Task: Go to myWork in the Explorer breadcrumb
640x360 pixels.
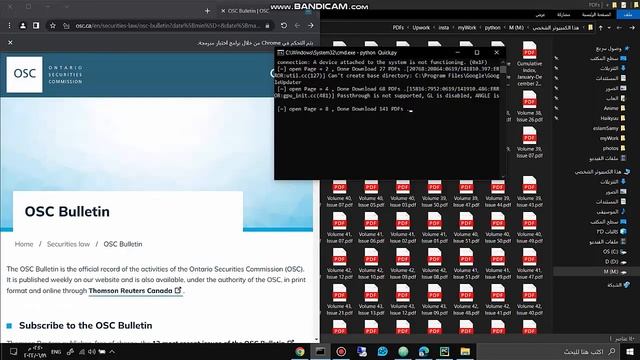Action: [467, 27]
